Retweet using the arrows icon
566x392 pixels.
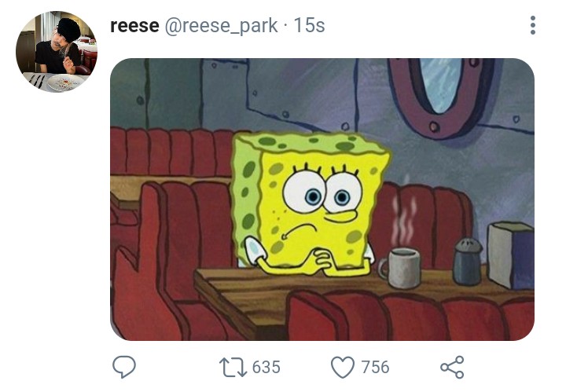coord(233,367)
